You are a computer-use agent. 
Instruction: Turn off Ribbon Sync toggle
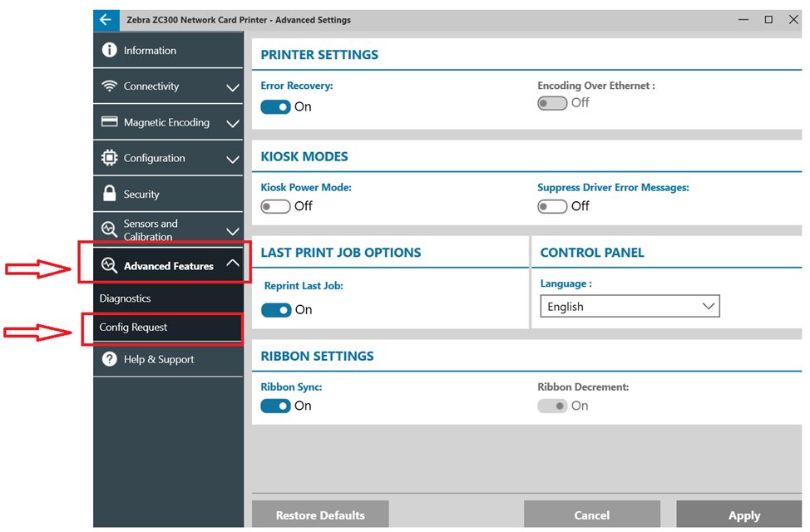(275, 406)
